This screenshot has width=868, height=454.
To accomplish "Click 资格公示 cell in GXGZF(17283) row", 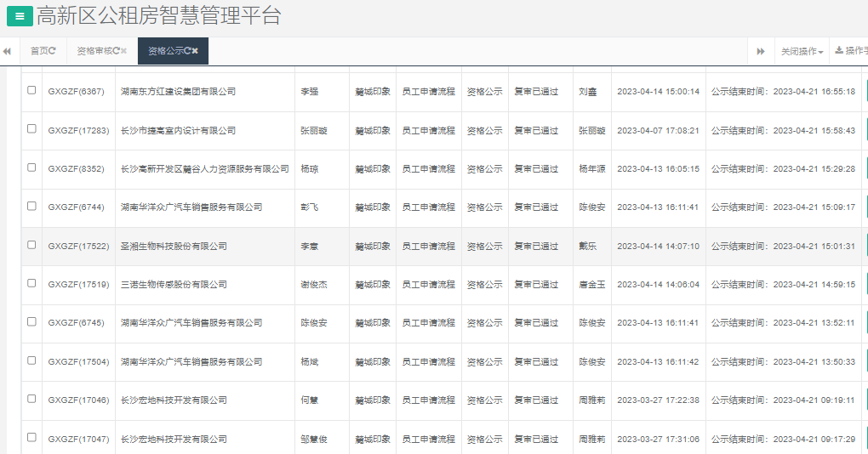I will 484,131.
